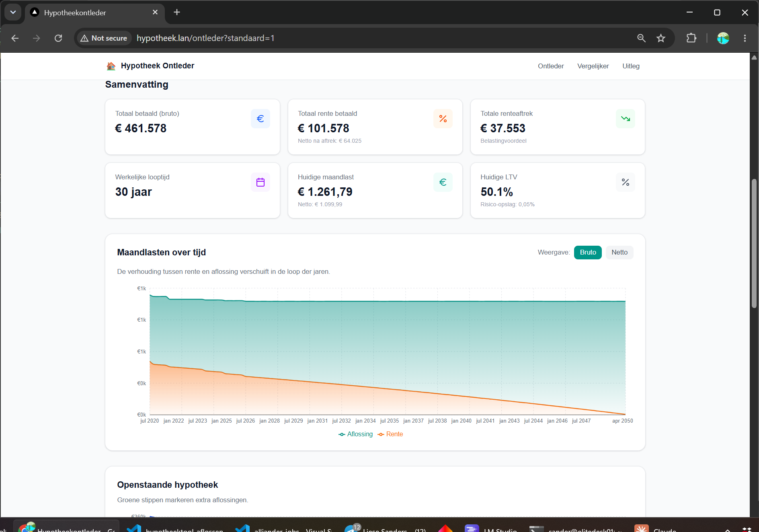759x532 pixels.
Task: Switch chart view to Bruto
Action: pos(588,253)
